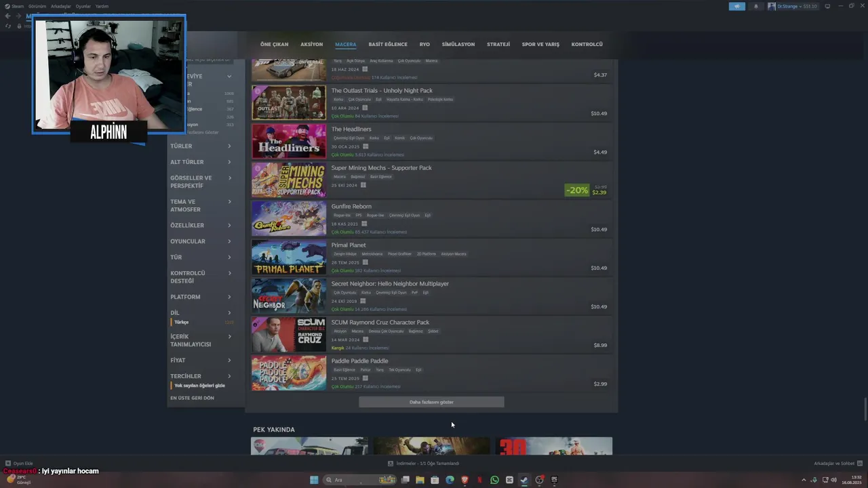The width and height of the screenshot is (868, 488).
Task: Open WhatsApp from the taskbar
Action: point(494,480)
